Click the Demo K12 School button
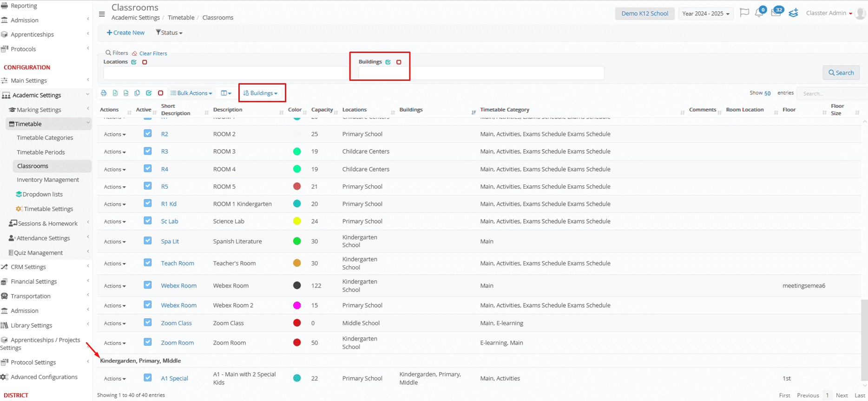 (644, 13)
